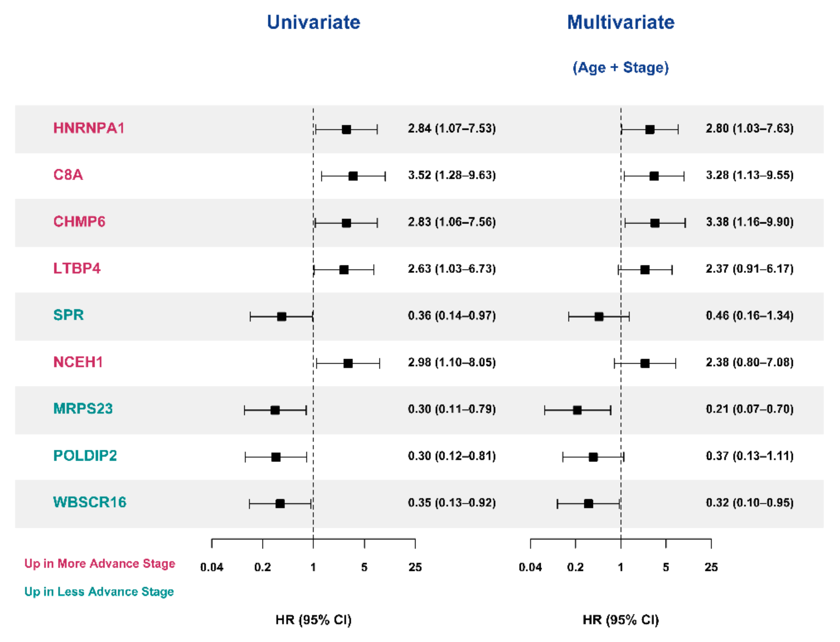Select the multivariate HR value 0.21 (0.07–0.70)

749,409
